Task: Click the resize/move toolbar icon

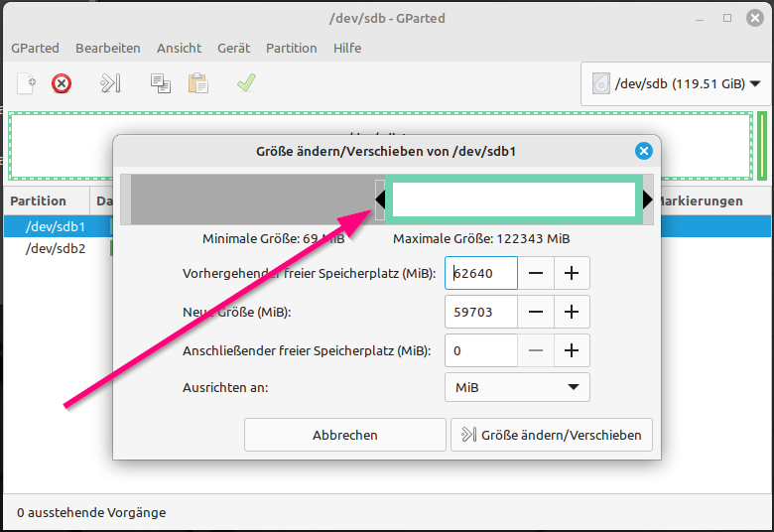Action: (x=110, y=83)
